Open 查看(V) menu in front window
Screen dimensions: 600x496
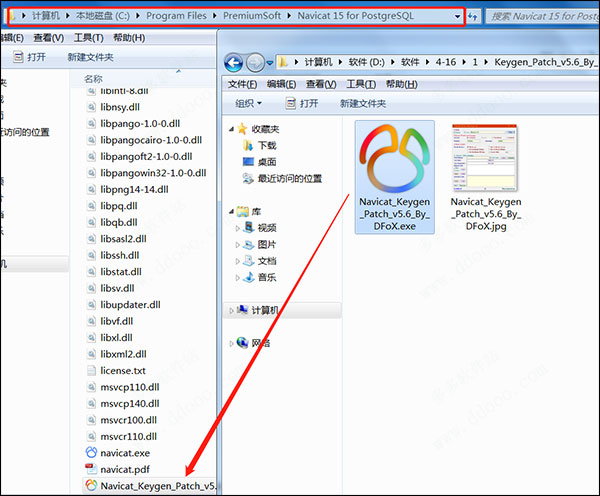pos(321,84)
